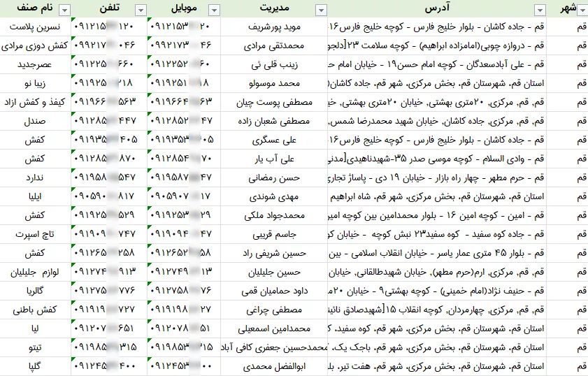Select manager name علی عسگری

click(274, 140)
